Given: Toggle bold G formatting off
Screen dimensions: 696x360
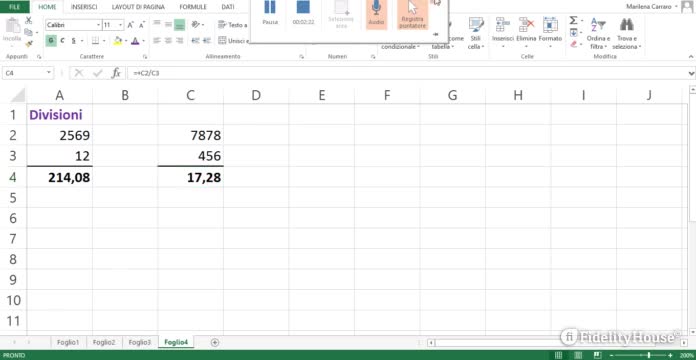Looking at the screenshot, I should click(51, 40).
